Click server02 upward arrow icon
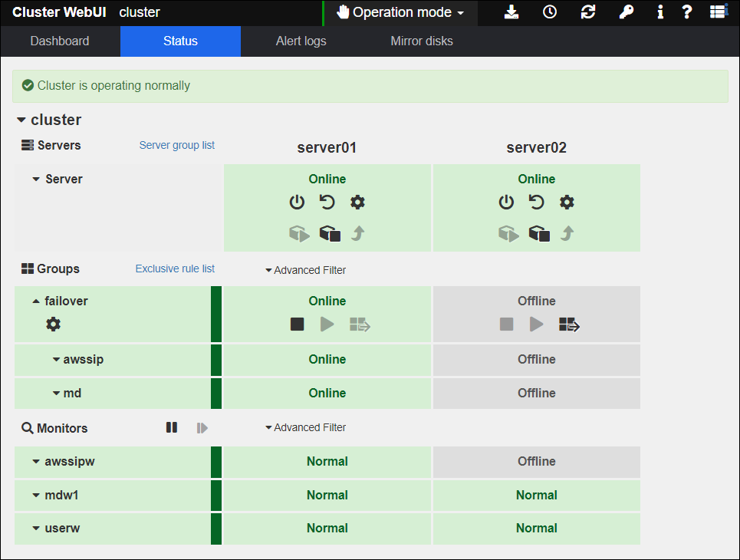Image resolution: width=740 pixels, height=560 pixels. (x=567, y=233)
